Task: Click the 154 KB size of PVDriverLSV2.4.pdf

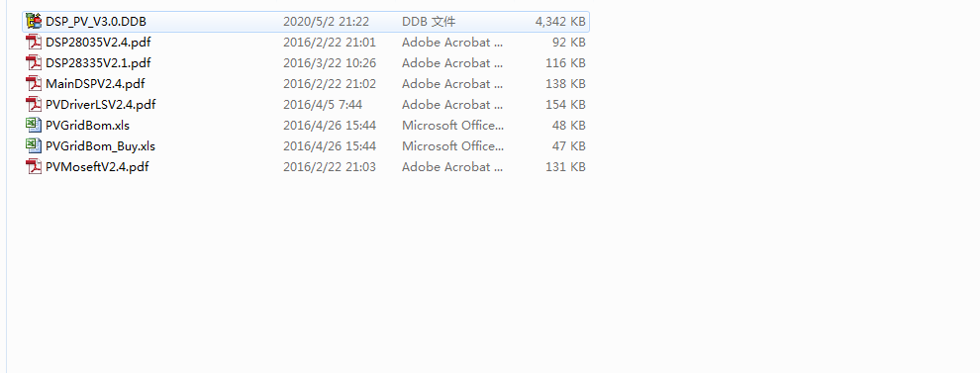Action: click(x=565, y=104)
